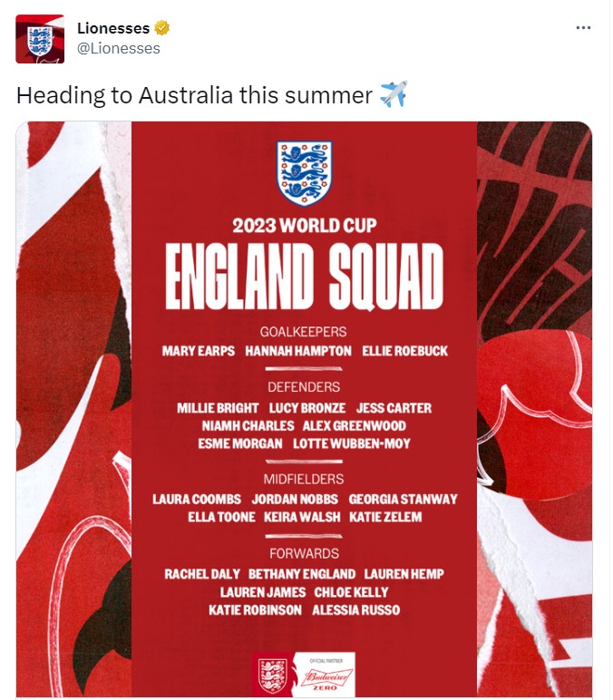Click the Lionesses display name

pyautogui.click(x=113, y=28)
